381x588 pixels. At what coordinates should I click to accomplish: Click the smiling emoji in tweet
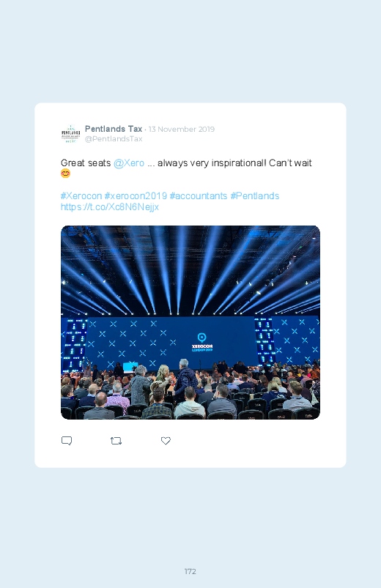click(x=65, y=174)
